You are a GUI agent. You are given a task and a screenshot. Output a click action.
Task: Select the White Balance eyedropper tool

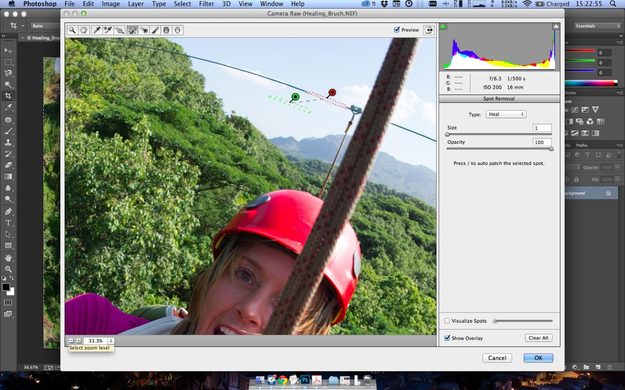click(x=96, y=30)
